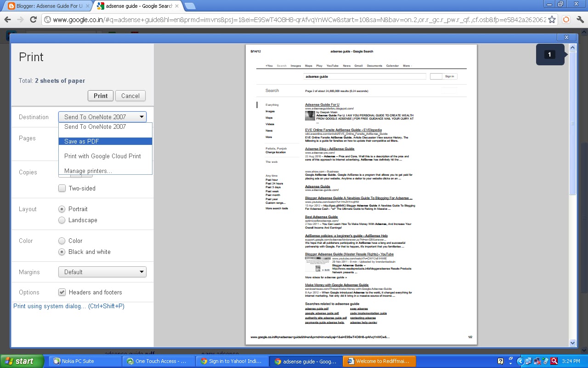Uncheck Headers and footers option
Image resolution: width=588 pixels, height=368 pixels.
62,292
